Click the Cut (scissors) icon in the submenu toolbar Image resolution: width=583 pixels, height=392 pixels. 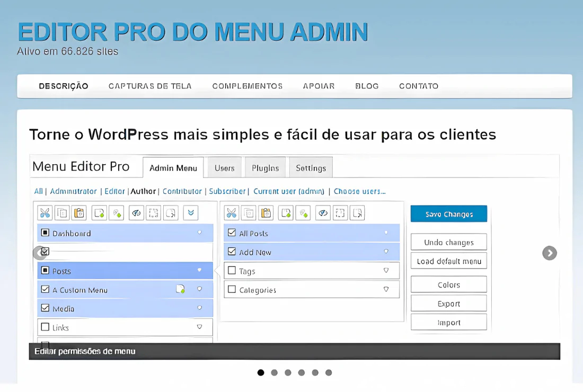(232, 213)
